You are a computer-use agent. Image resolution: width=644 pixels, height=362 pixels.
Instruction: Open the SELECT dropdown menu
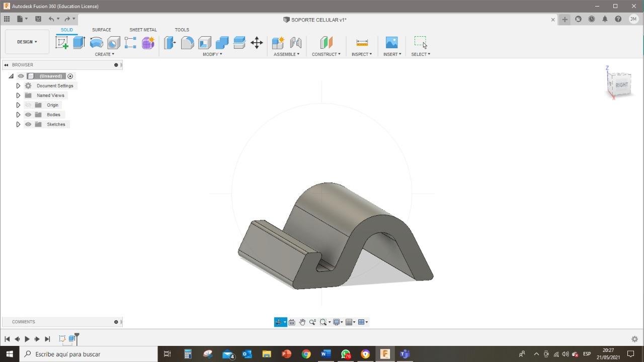click(x=421, y=54)
